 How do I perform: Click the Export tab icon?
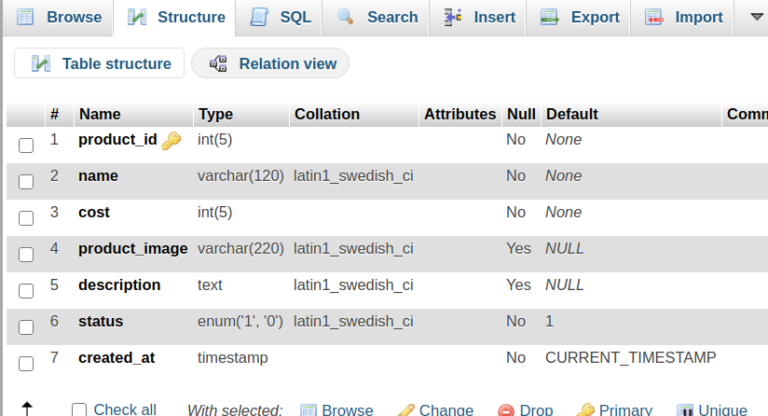click(x=550, y=17)
